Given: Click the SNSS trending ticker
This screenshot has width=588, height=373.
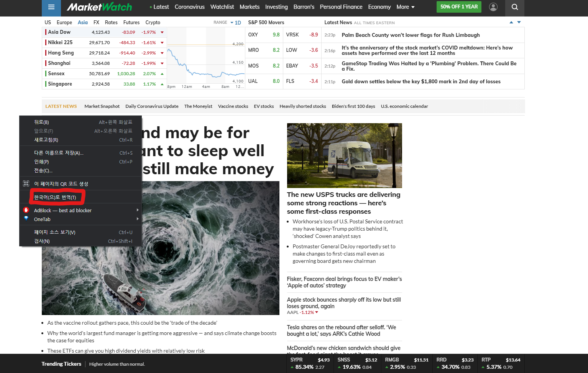Looking at the screenshot, I should tap(357, 363).
